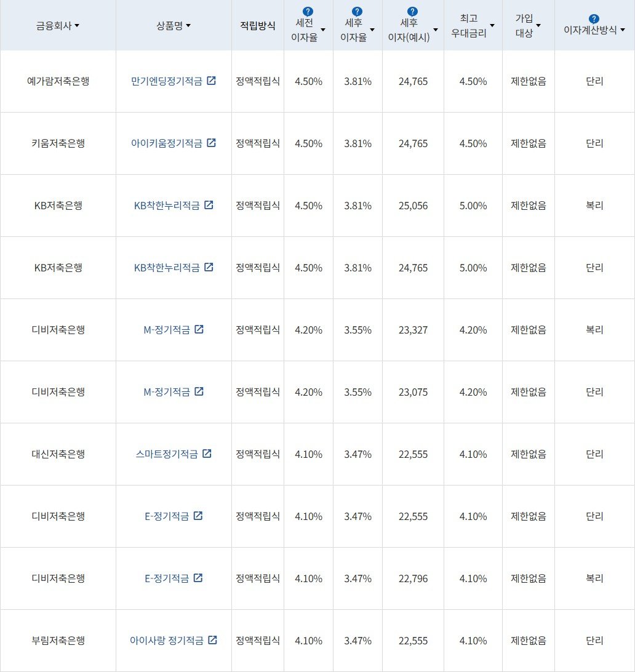Open the sort dropdown on 최고우대금리 column
The height and width of the screenshot is (672, 635).
click(491, 26)
